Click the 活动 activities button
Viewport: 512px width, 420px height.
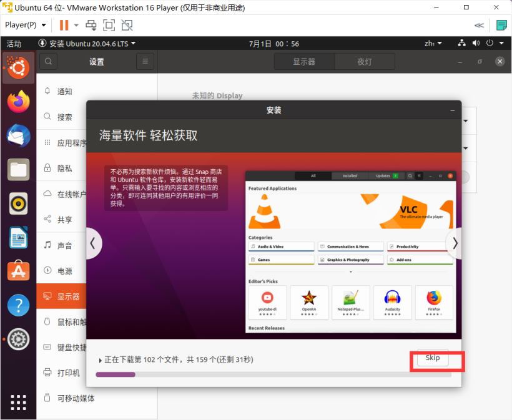14,44
